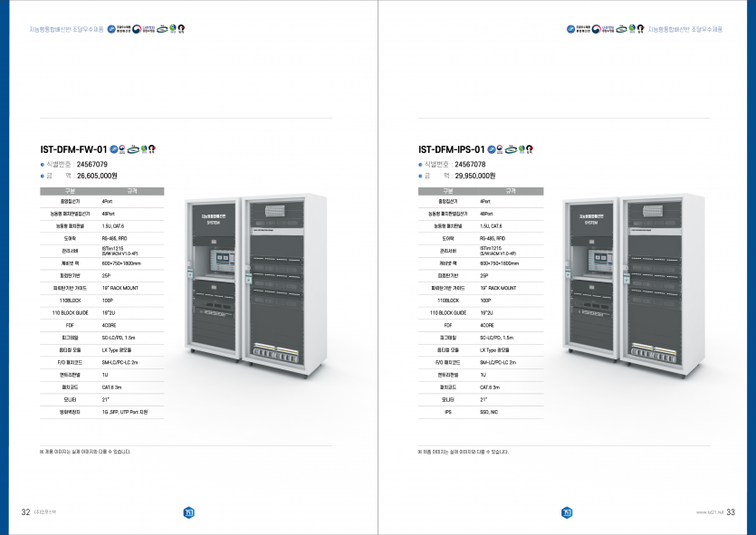Click page number 32
Image resolution: width=756 pixels, height=535 pixels.
(25, 511)
